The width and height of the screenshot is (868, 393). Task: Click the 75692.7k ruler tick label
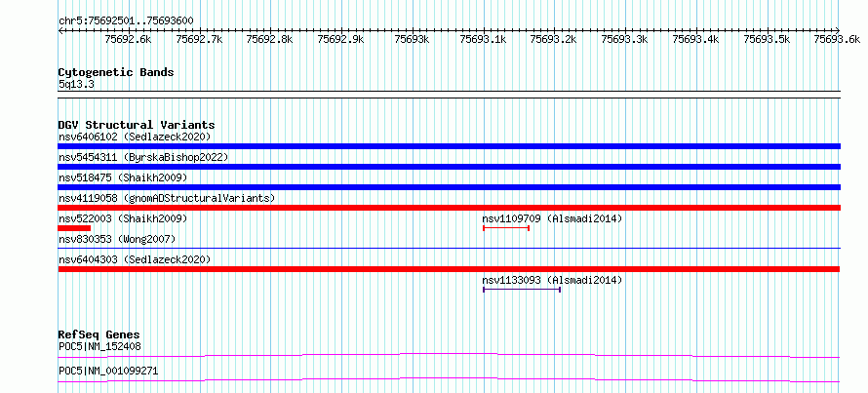click(x=198, y=39)
